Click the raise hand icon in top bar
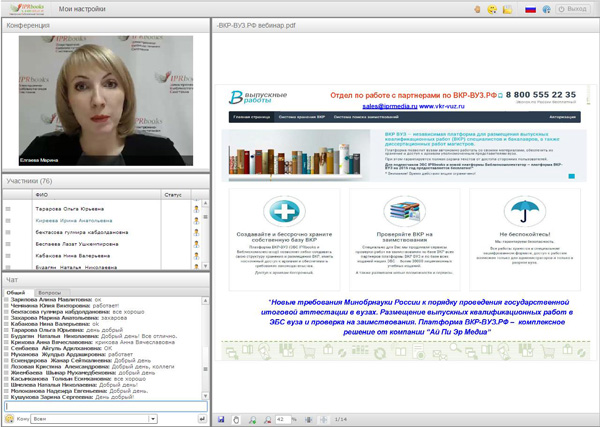600x427 pixels. (477, 9)
